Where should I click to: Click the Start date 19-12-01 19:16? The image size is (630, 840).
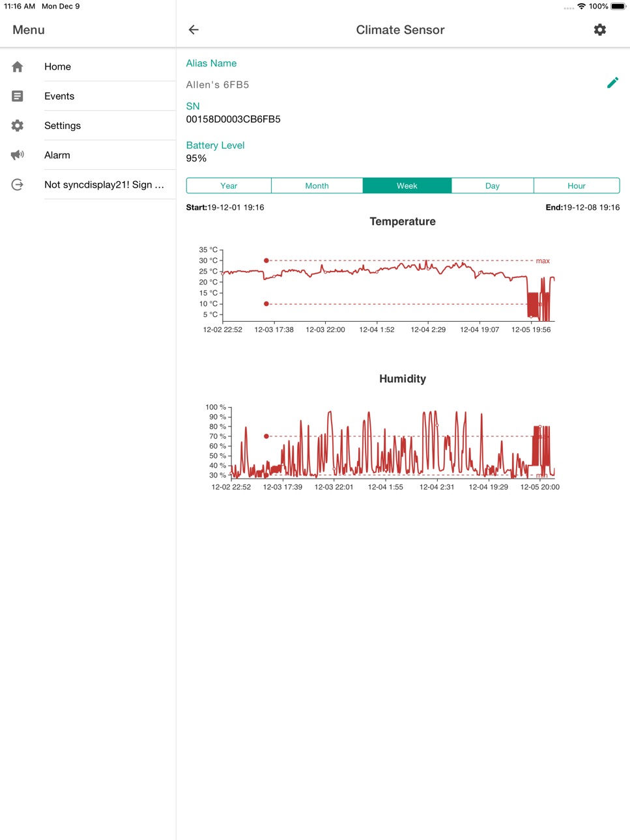[225, 208]
